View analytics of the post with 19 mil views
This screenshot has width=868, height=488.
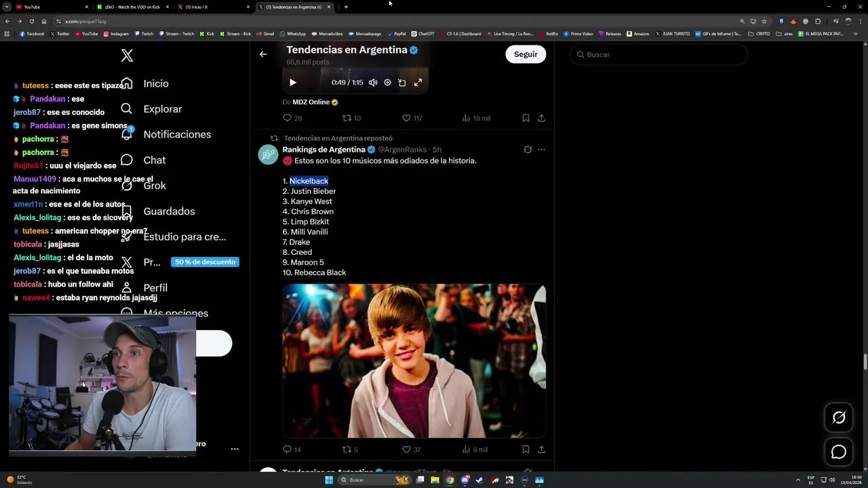pyautogui.click(x=476, y=118)
